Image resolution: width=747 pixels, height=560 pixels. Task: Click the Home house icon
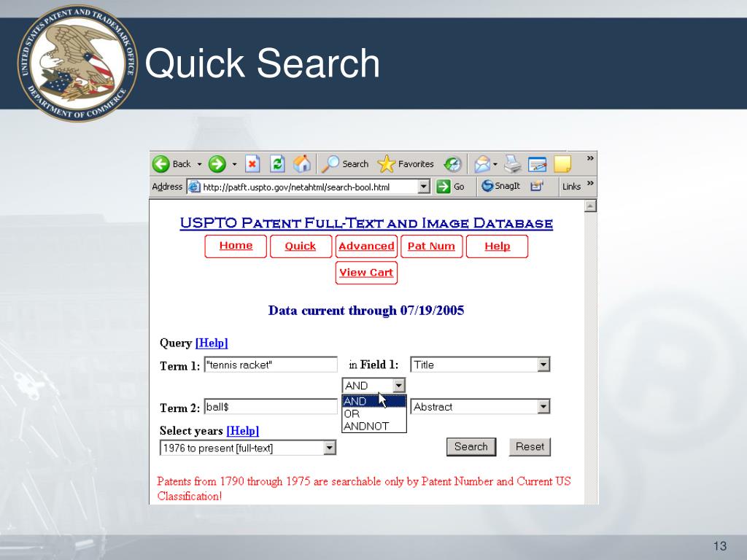pyautogui.click(x=302, y=164)
